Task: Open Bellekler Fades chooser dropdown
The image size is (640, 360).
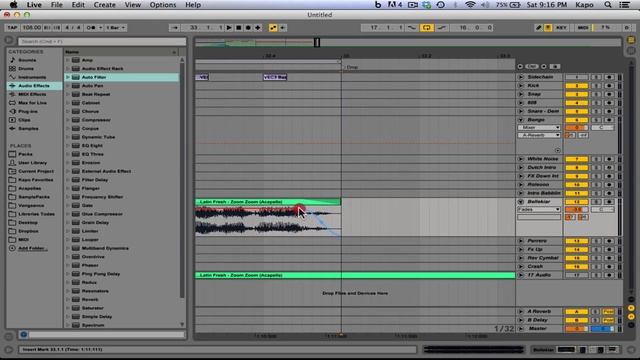Action: 539,209
